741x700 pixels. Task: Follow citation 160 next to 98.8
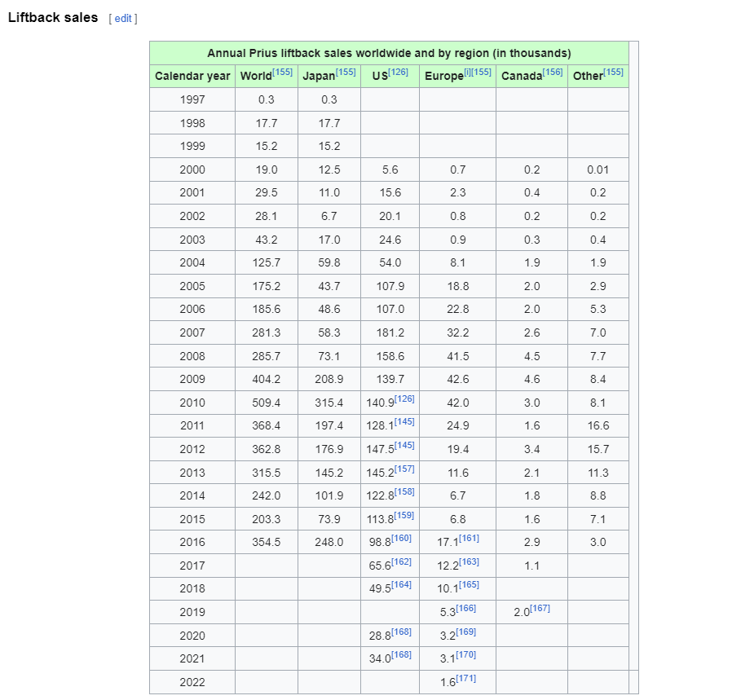[x=402, y=538]
